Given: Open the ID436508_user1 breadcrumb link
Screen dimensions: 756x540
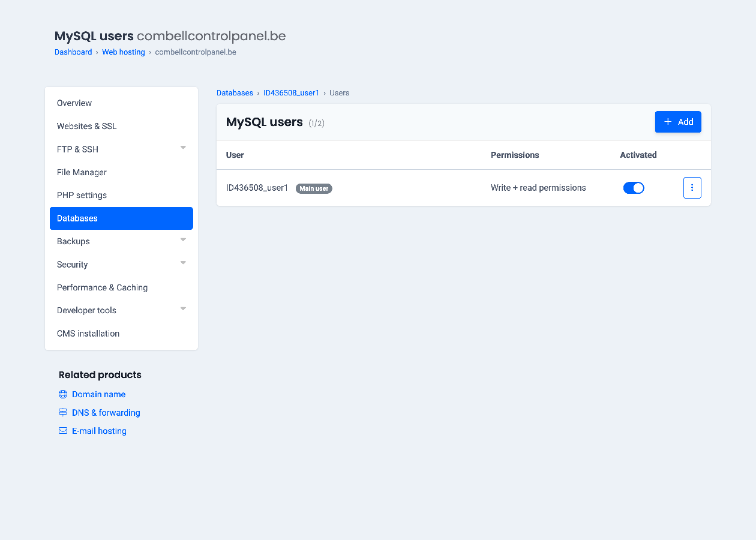Looking at the screenshot, I should point(291,93).
